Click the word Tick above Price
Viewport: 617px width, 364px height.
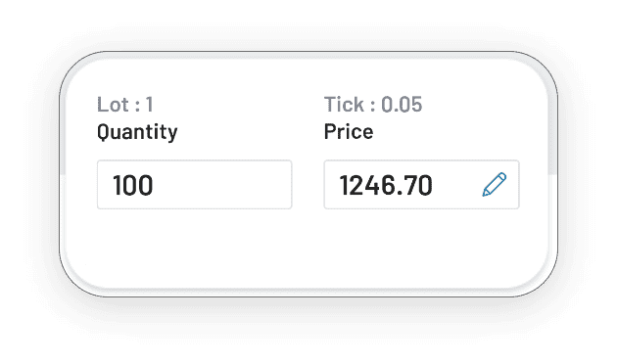pos(344,105)
